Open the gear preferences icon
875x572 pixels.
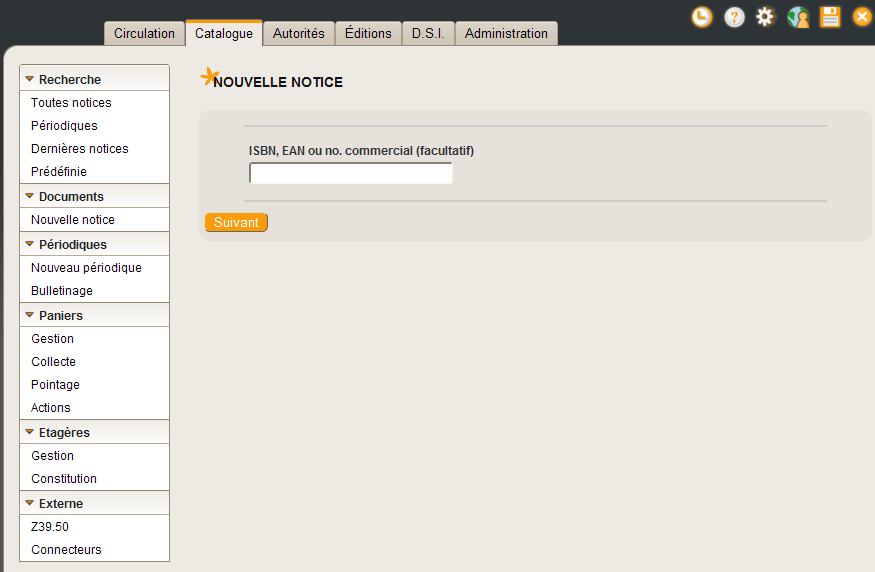766,17
